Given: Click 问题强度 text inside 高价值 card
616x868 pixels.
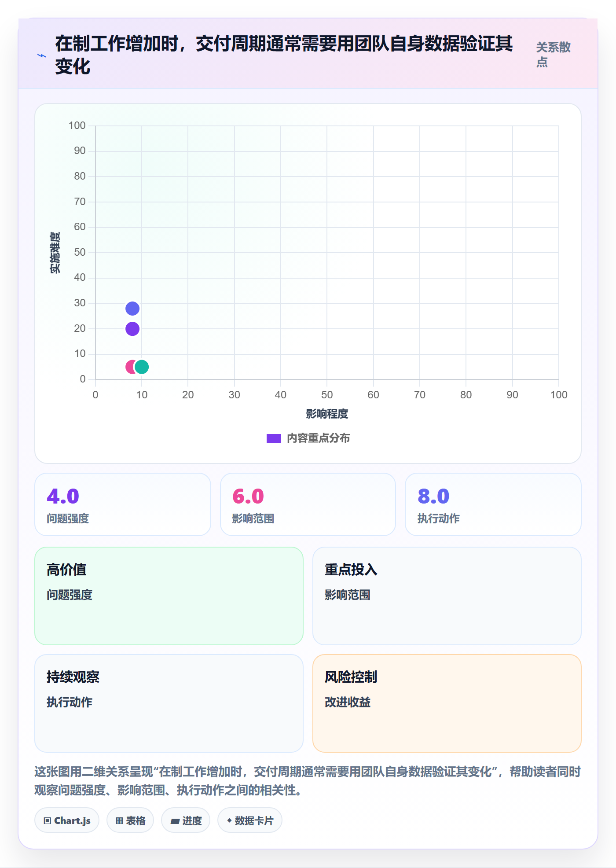Looking at the screenshot, I should [x=70, y=595].
